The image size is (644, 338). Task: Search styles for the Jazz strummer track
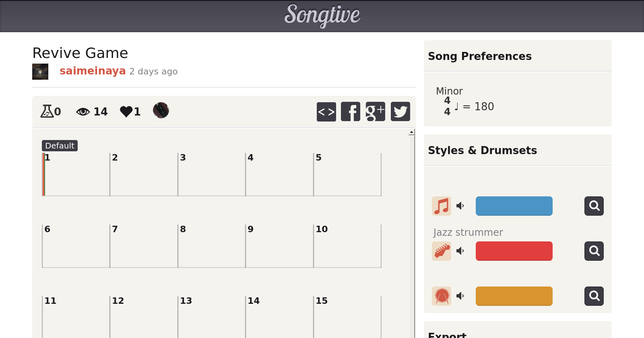point(594,251)
